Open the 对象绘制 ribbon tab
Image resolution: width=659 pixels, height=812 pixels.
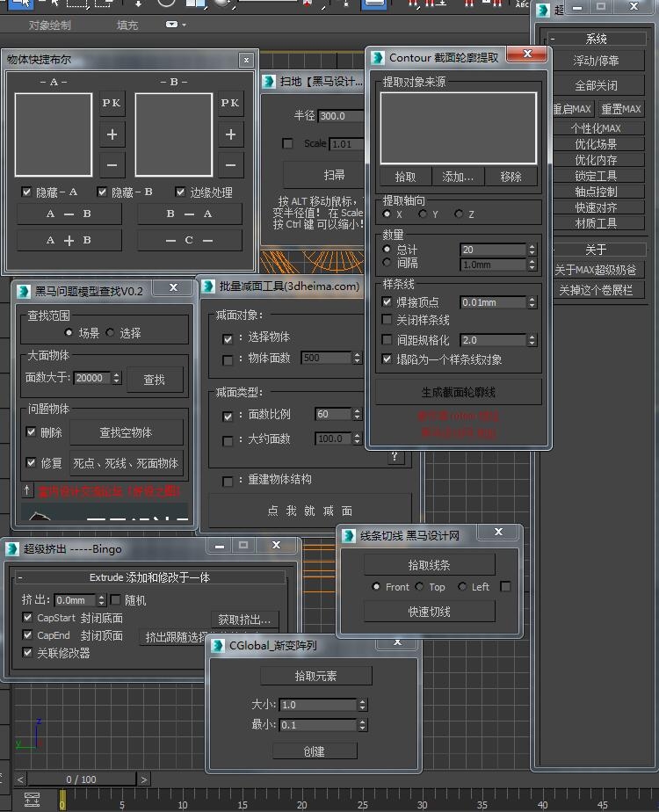50,25
